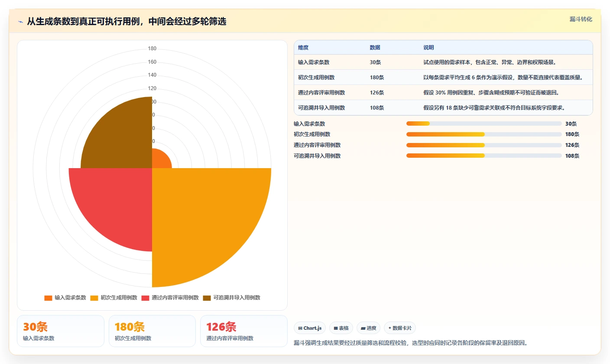Click the footer note starting 漏斗强调生成结果

pyautogui.click(x=411, y=343)
